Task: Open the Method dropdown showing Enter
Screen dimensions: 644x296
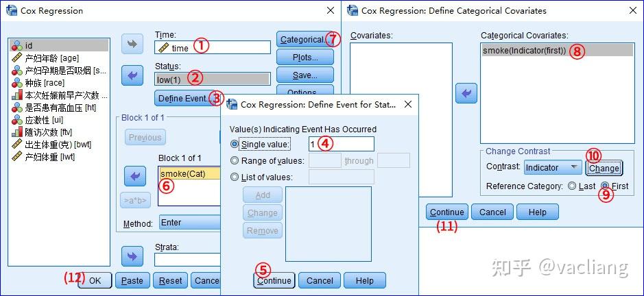Action: 189,223
